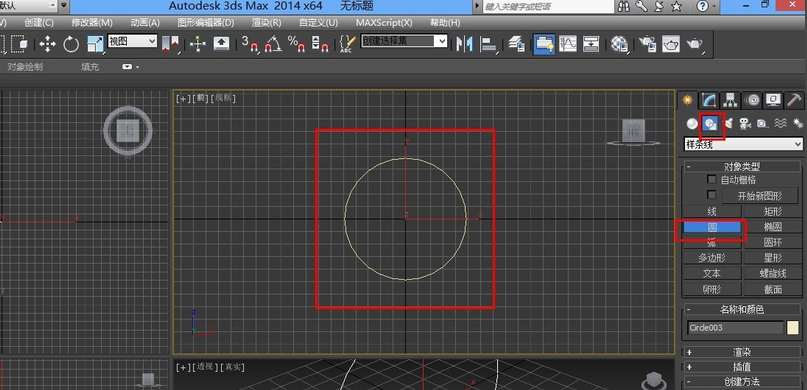This screenshot has height=390, width=807.
Task: Open the Layer Manager icon
Action: tap(516, 44)
